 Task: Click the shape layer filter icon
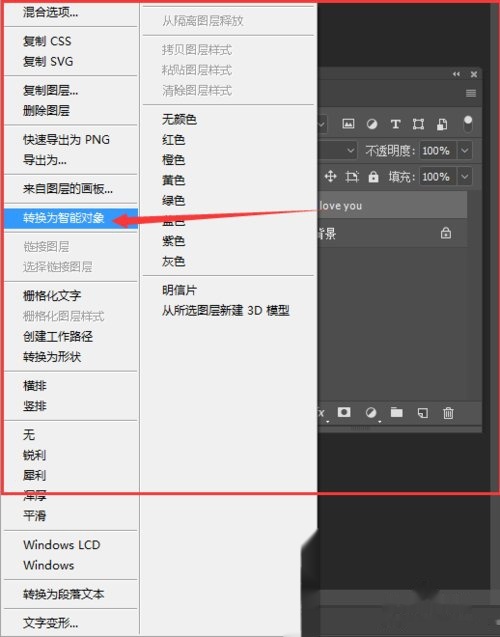click(x=418, y=124)
